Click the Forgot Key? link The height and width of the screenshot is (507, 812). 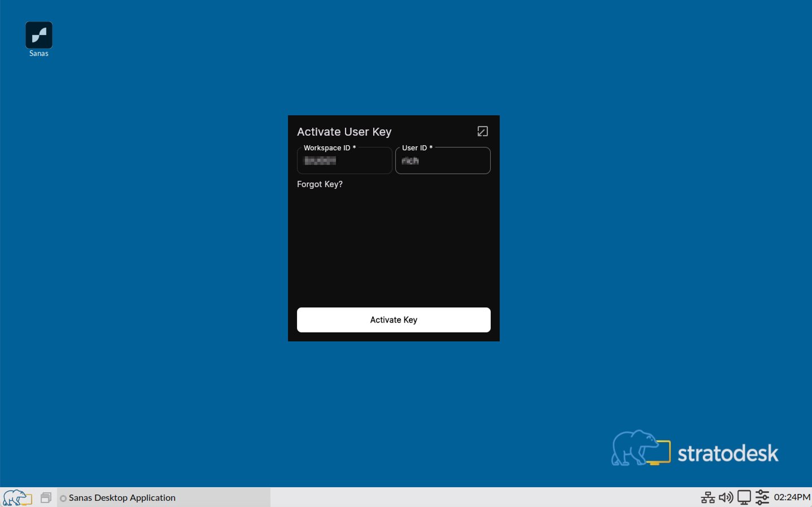[320, 184]
